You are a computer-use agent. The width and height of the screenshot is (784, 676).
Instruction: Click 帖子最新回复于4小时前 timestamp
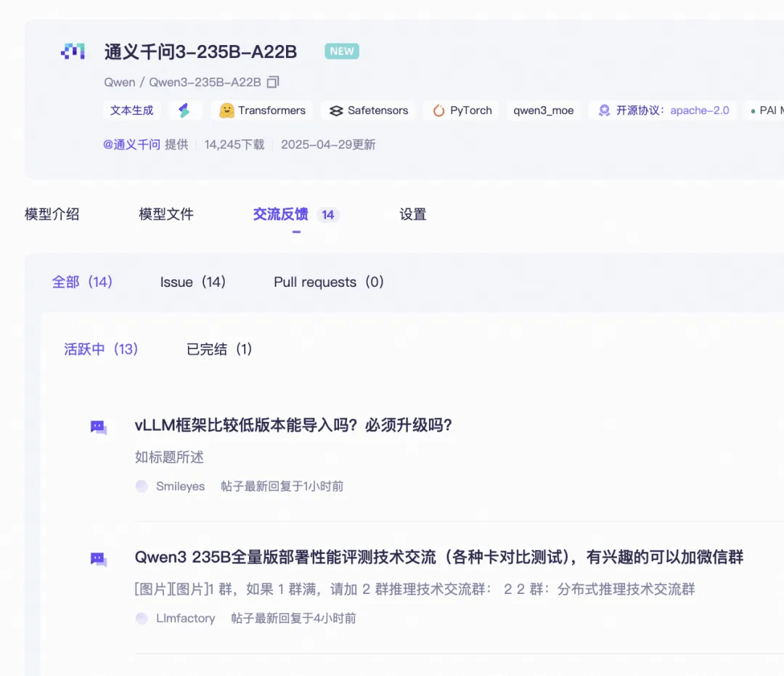tap(293, 619)
